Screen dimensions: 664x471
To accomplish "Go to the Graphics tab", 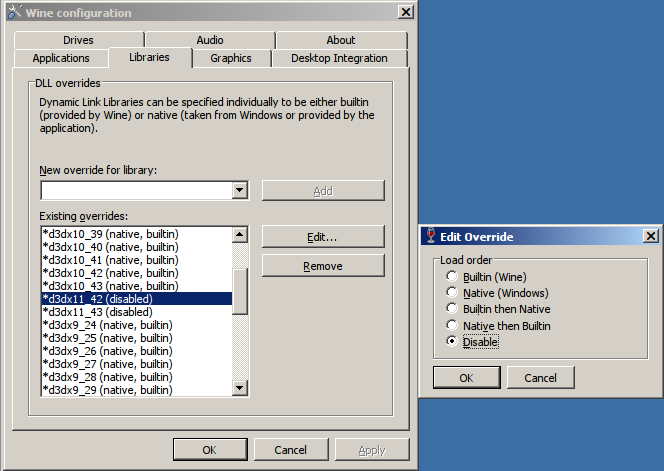I will pyautogui.click(x=231, y=58).
